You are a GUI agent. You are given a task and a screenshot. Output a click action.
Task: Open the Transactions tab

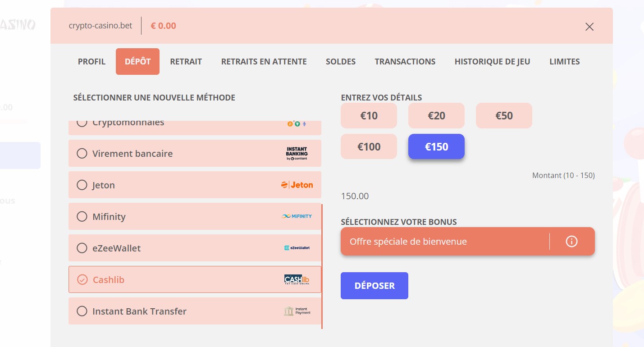[x=405, y=62]
